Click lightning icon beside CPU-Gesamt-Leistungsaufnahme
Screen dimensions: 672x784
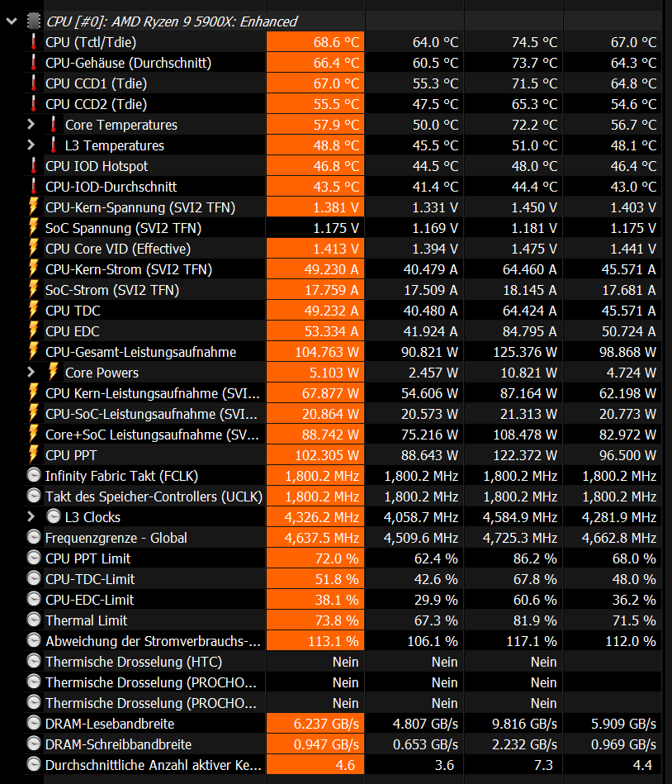[x=34, y=351]
